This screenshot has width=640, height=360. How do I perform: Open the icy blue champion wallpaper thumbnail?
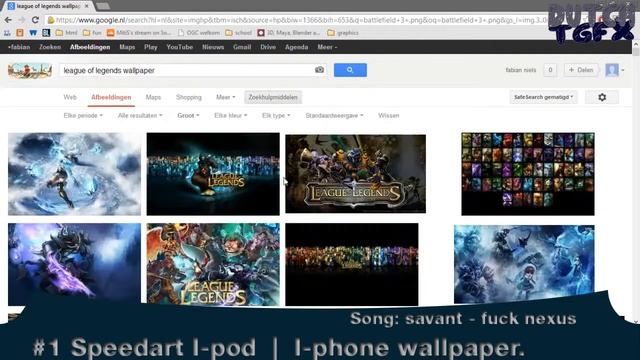coord(74,174)
